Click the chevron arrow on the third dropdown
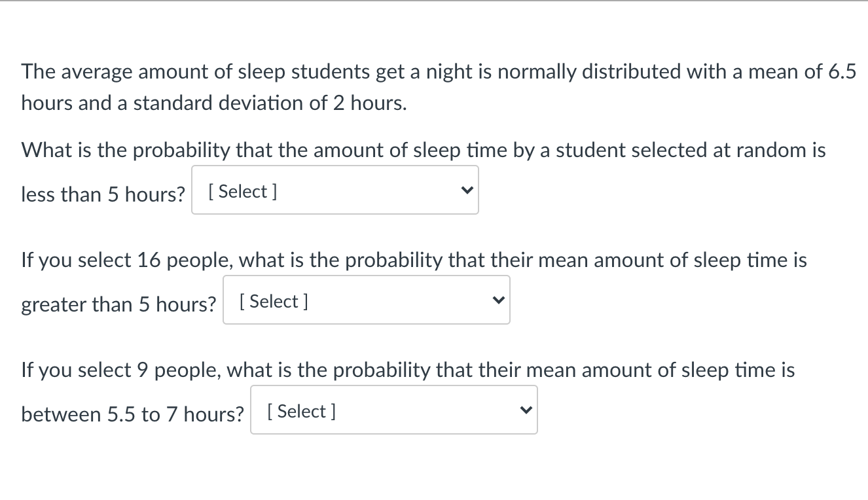Screen dimensions: 868x500 point(525,410)
